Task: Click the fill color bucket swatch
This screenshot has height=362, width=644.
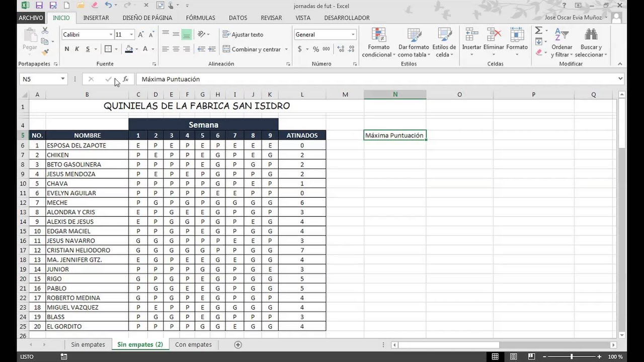Action: coord(129,49)
